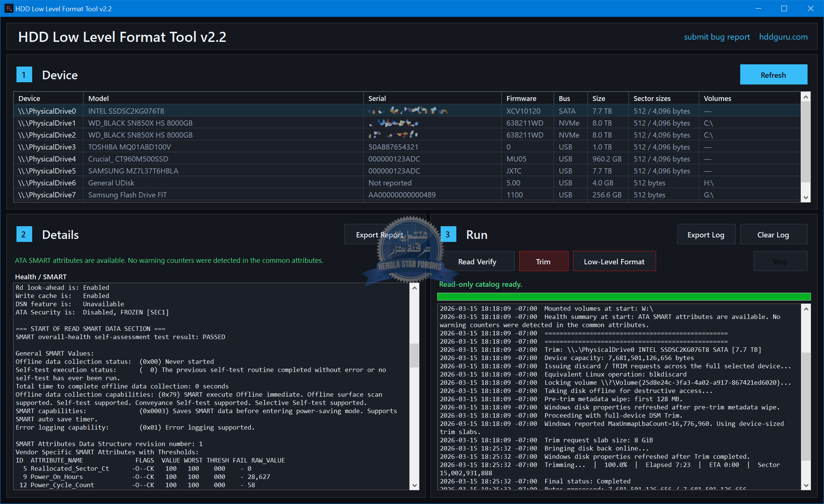Click the step 2 Details badge
The height and width of the screenshot is (504, 824).
click(x=24, y=234)
